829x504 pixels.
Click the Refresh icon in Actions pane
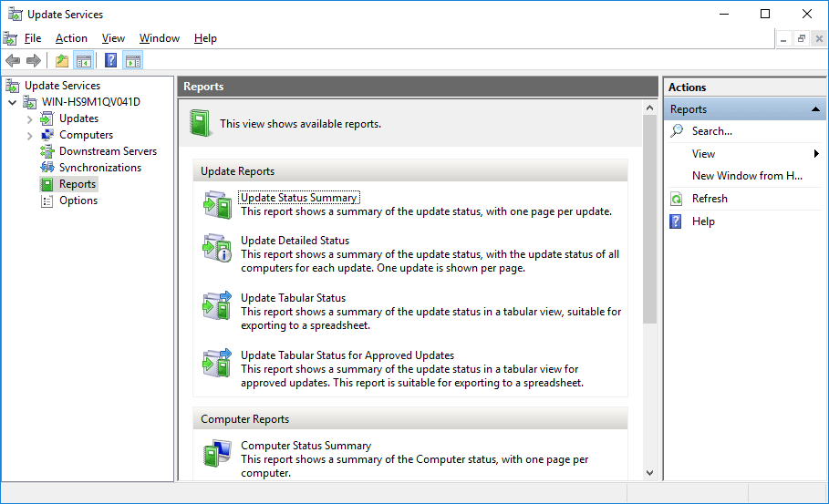pyautogui.click(x=677, y=199)
